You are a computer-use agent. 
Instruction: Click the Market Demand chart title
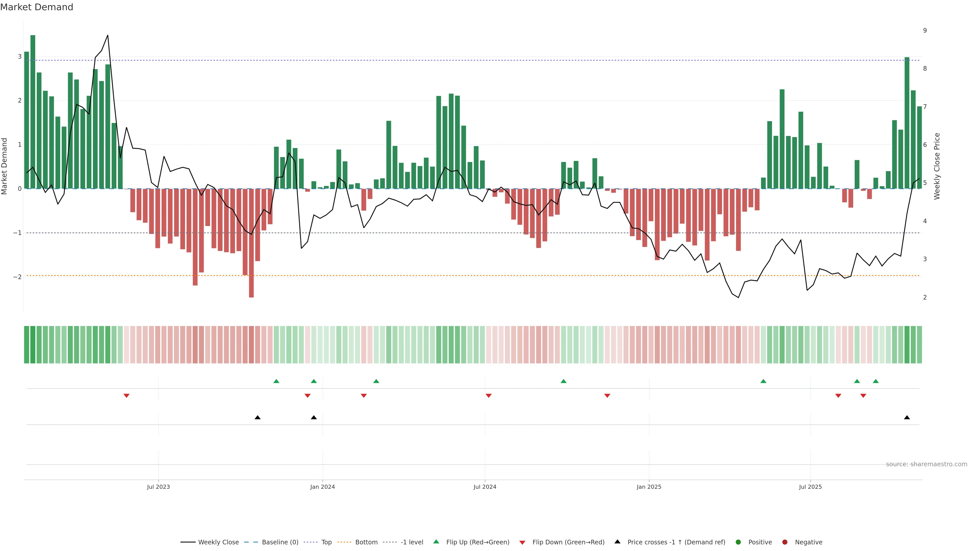tap(37, 7)
